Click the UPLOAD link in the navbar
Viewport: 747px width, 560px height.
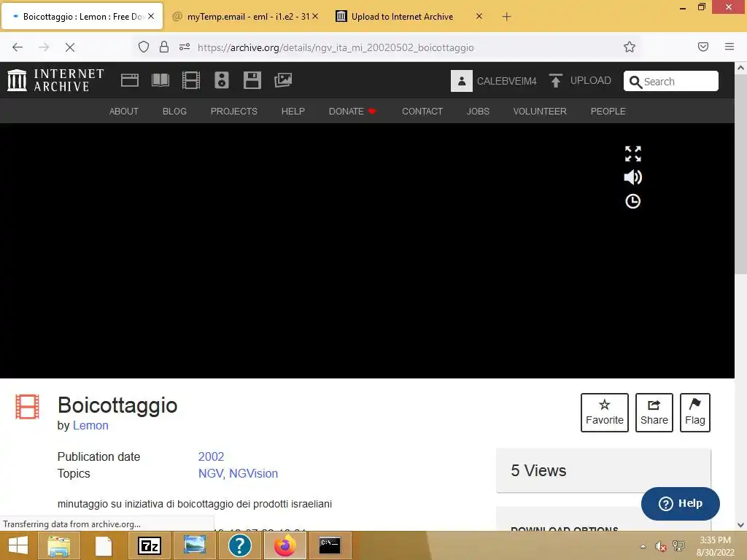click(x=580, y=80)
